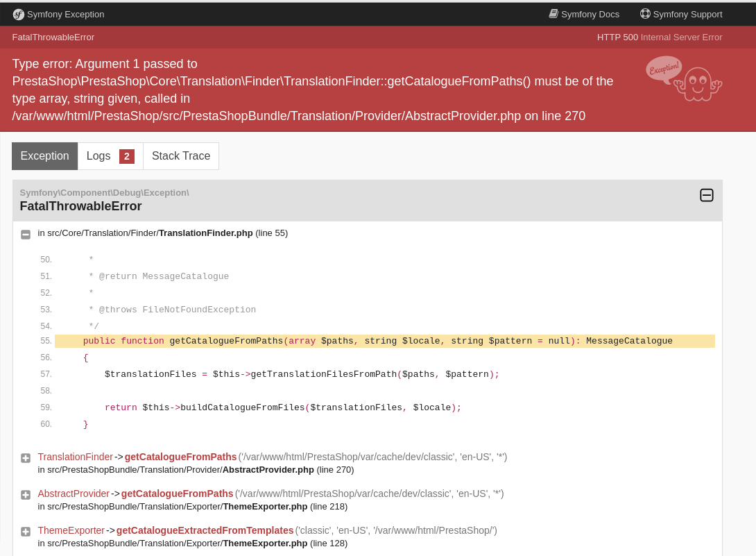756x556 pixels.
Task: Expand the ThemeExporter getCatalogueExtractedFromTemplates frame
Action: 26,532
